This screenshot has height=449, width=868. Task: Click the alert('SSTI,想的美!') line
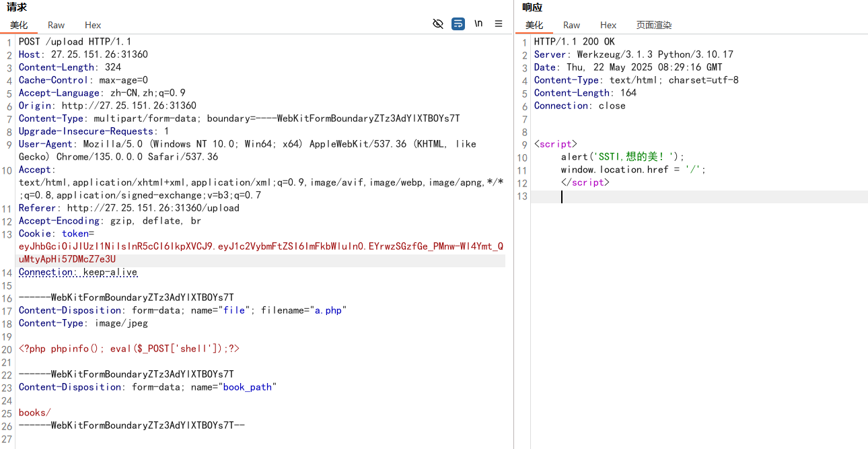click(x=623, y=157)
